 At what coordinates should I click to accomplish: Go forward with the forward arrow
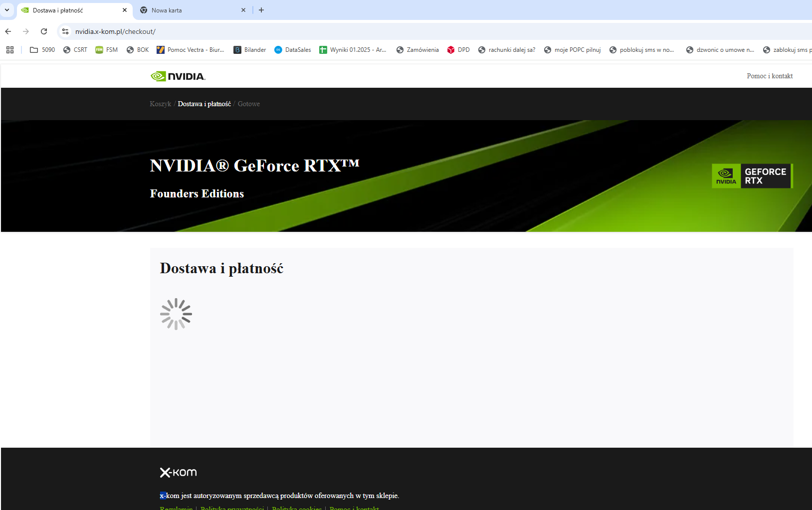pyautogui.click(x=26, y=31)
